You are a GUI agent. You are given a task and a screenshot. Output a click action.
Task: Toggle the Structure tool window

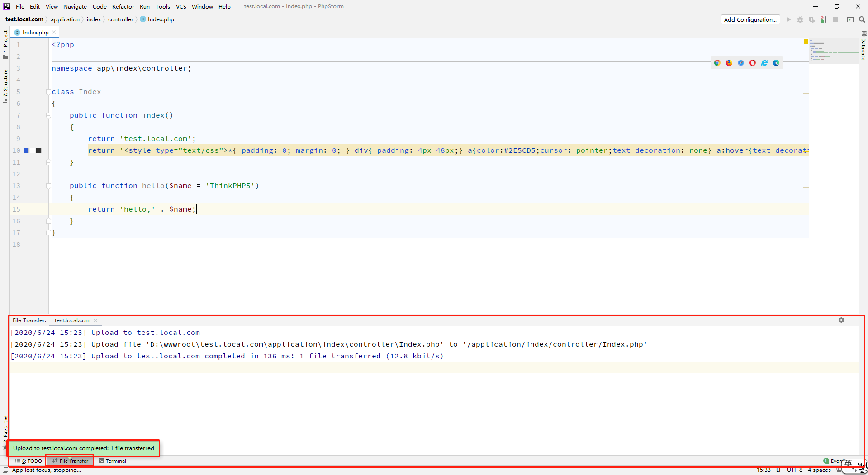pos(5,86)
